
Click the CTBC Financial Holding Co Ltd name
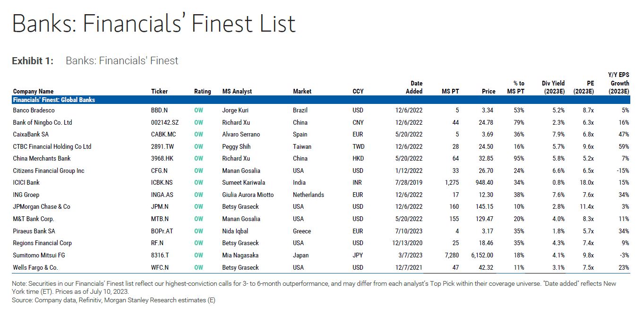tap(52, 147)
